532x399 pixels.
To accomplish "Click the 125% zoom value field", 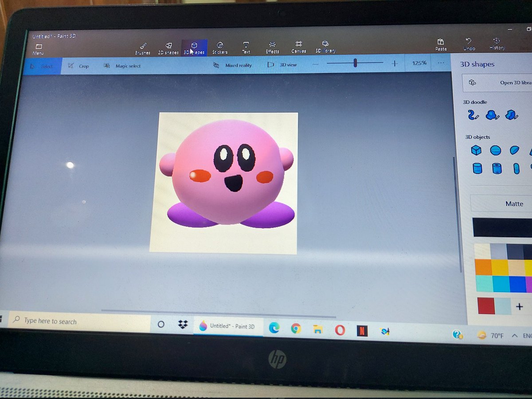I will 419,63.
